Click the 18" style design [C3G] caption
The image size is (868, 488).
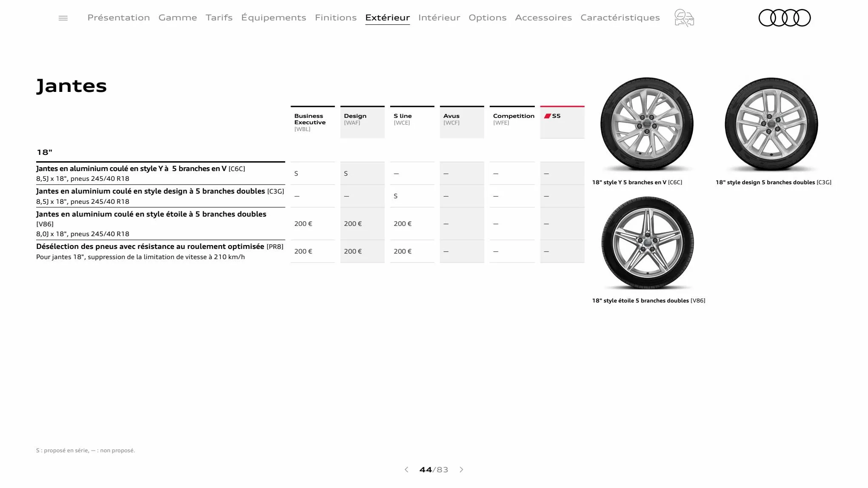[x=774, y=183]
